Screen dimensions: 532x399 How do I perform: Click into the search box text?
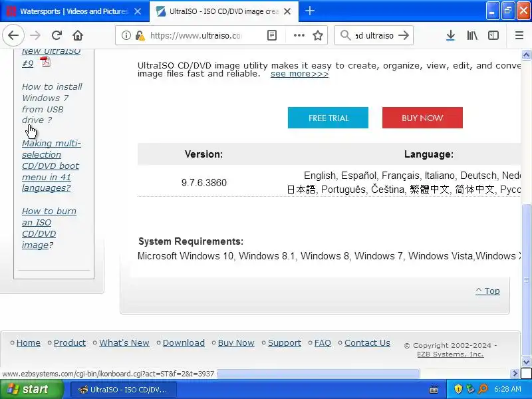point(374,35)
